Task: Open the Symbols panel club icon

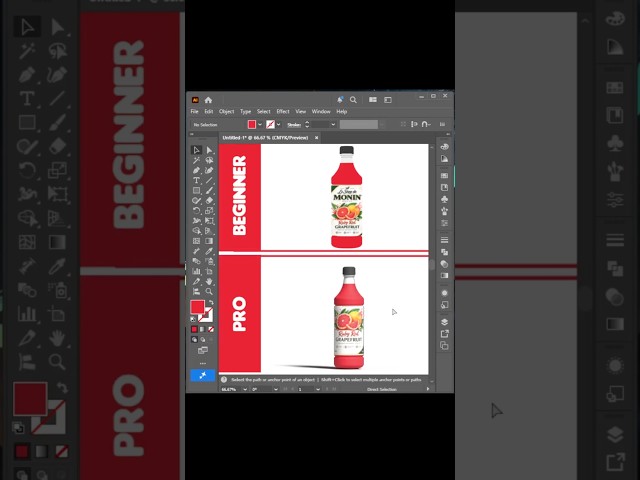Action: pos(444,199)
